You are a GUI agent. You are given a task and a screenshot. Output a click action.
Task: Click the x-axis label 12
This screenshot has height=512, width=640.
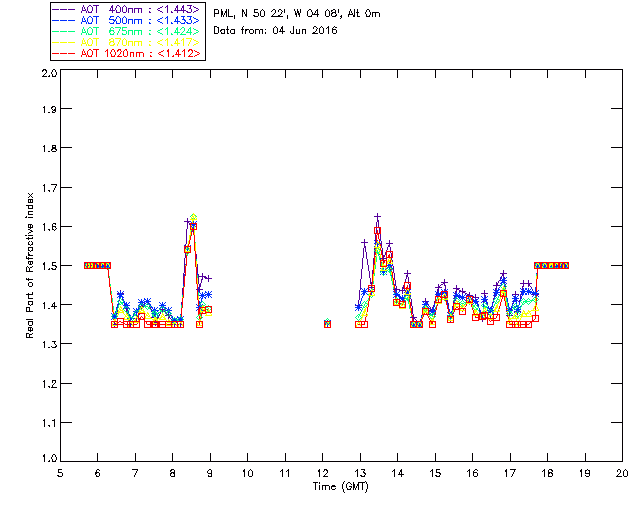click(322, 473)
